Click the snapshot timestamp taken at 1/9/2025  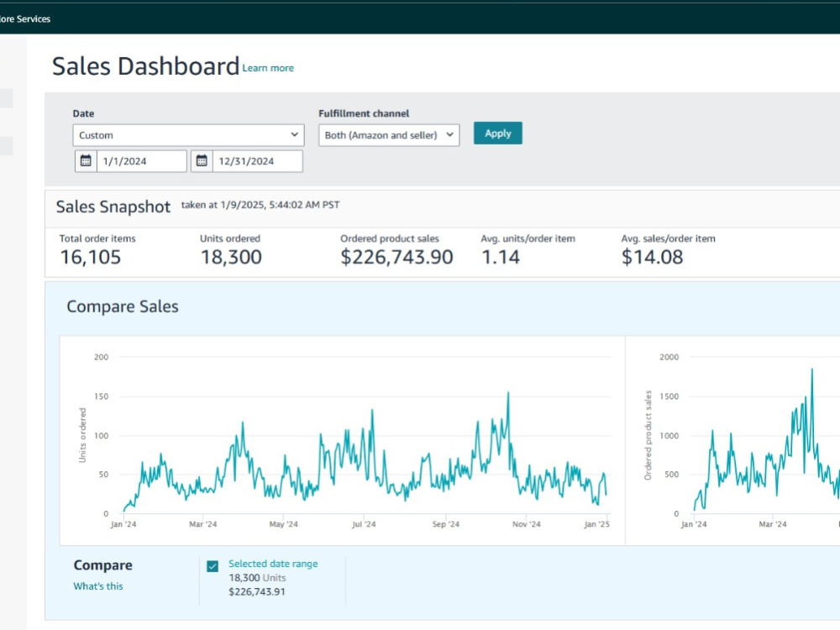point(260,205)
